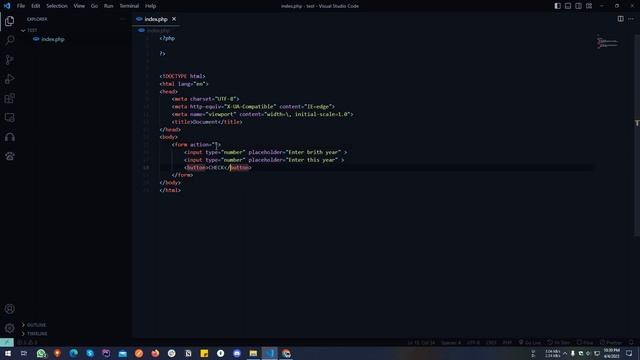This screenshot has height=360, width=640.
Task: Open the Windows Action Center notifications
Action: (x=629, y=353)
